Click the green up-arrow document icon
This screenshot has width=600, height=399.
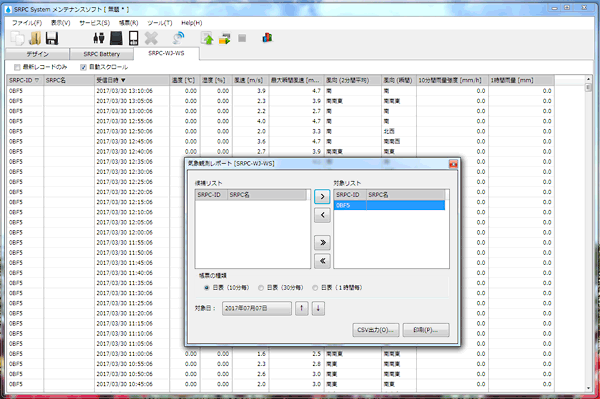click(x=207, y=38)
